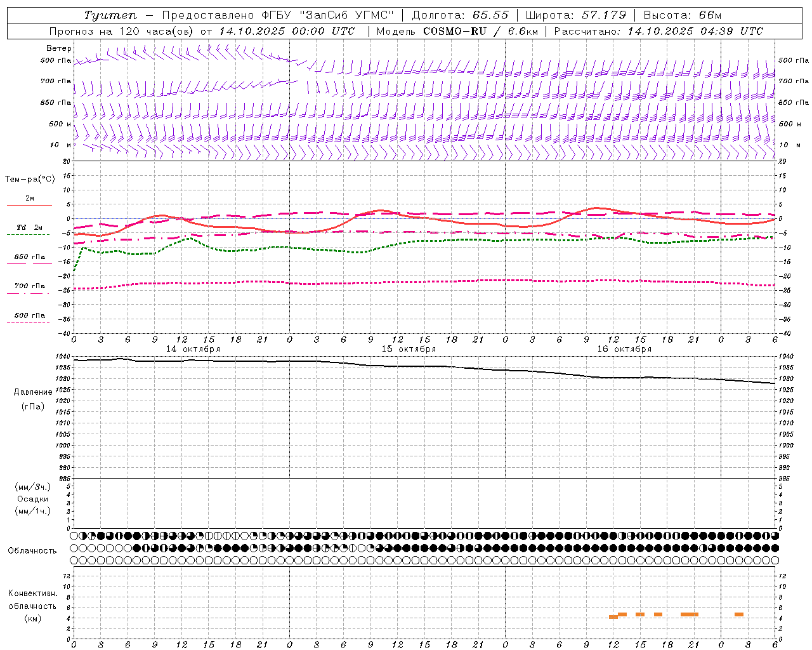Click the right-side "500 м" wind level label
This screenshot has width=812, height=650.
coord(789,124)
